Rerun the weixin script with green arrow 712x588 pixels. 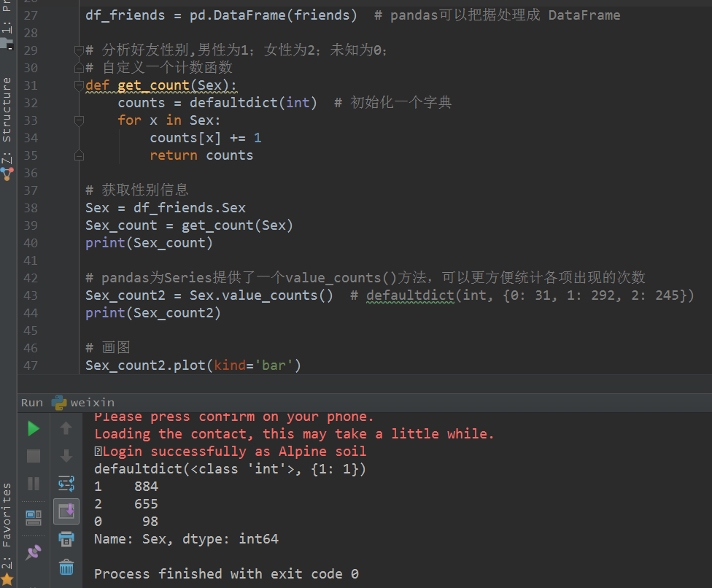34,429
